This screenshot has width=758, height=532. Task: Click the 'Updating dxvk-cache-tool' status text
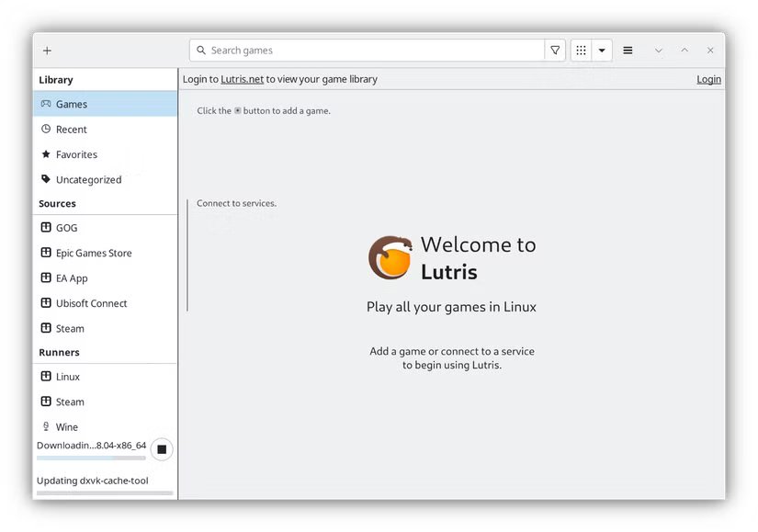click(92, 481)
